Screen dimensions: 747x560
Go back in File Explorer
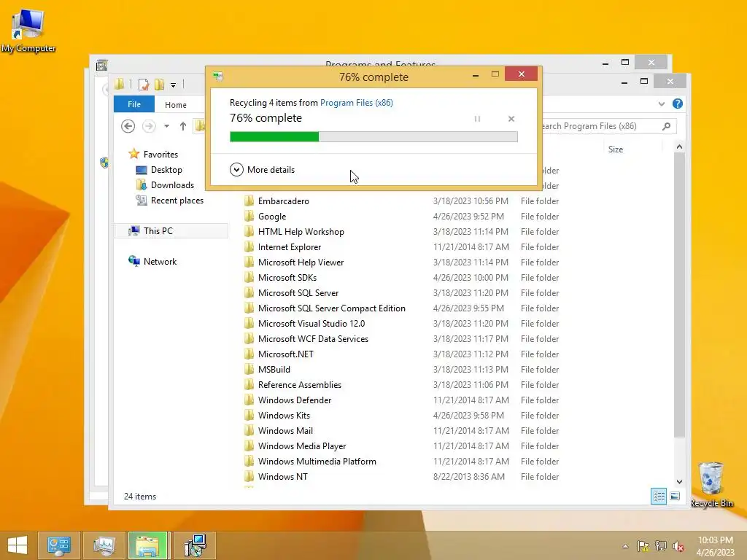pos(128,126)
